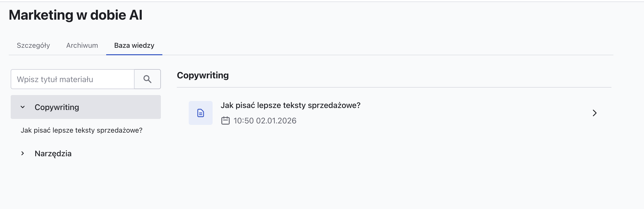Select the Copywriting category in the sidebar
This screenshot has height=209, width=644.
[57, 107]
